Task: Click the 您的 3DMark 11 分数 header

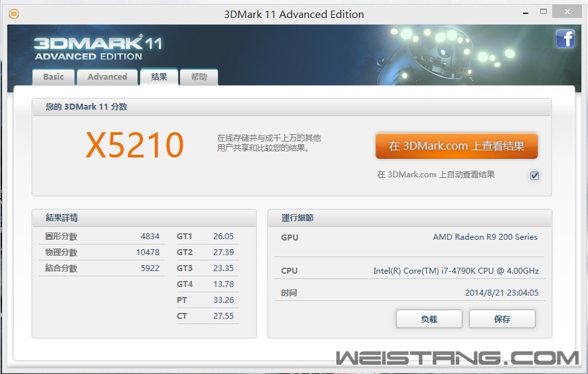Action: pos(292,107)
